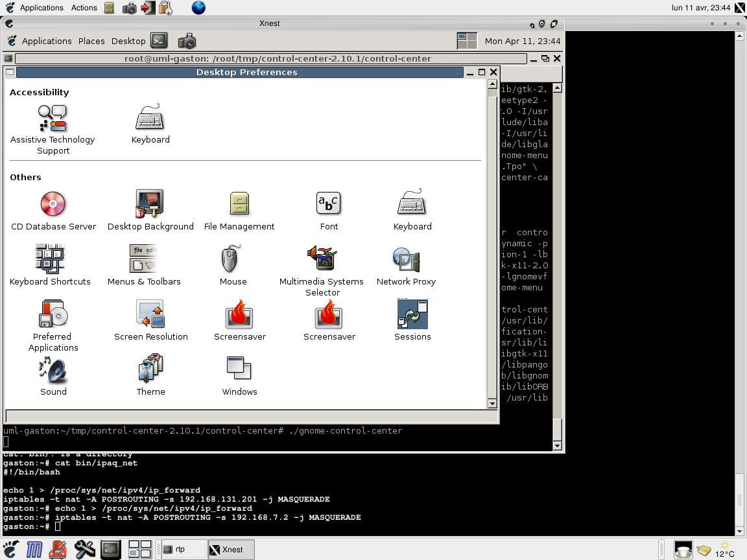Click the workspace switcher in Xnest panel
This screenshot has width=747, height=560.
(x=466, y=41)
